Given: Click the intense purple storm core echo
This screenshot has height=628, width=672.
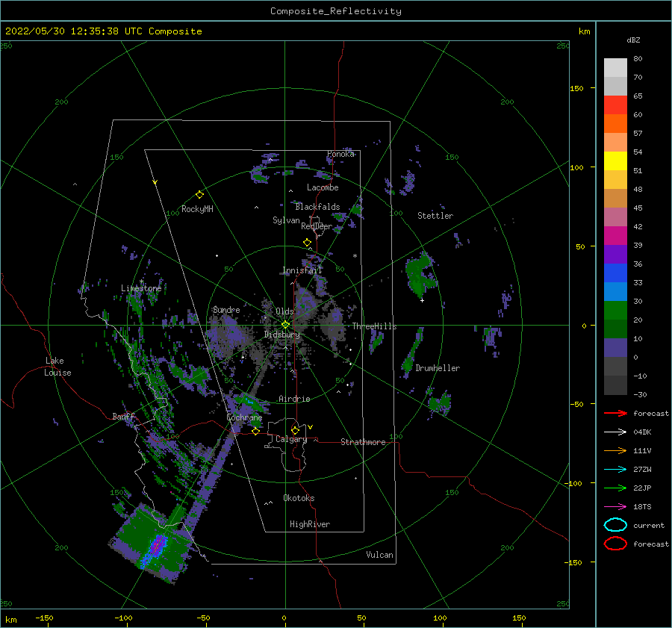Looking at the screenshot, I should click(157, 547).
